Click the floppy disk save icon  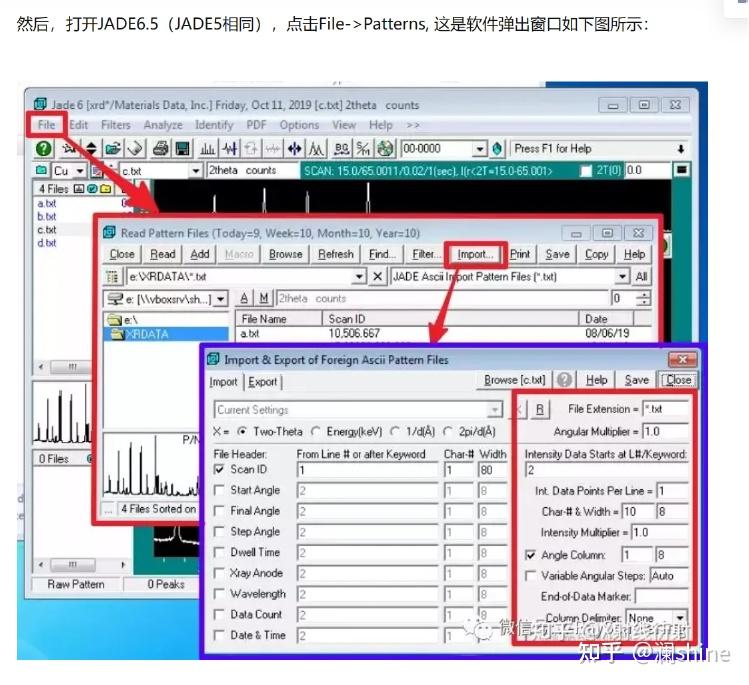[x=182, y=149]
